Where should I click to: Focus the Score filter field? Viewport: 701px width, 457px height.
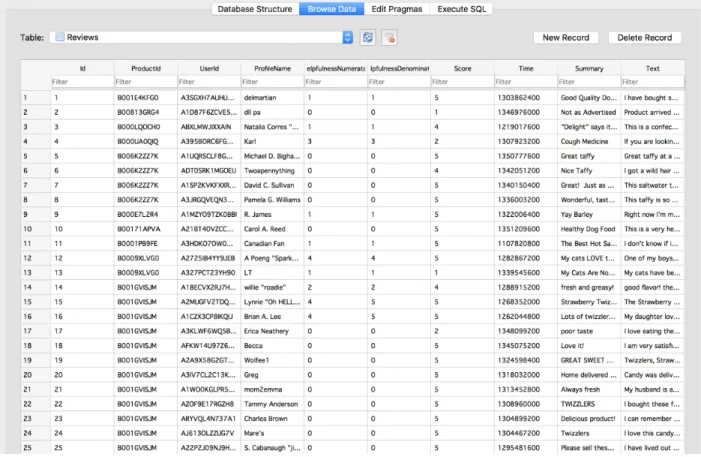462,82
